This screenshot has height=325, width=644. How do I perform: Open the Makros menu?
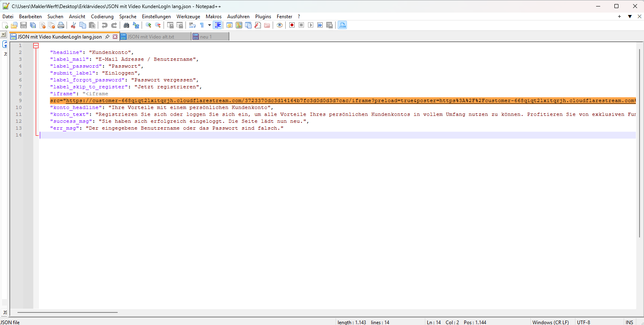(213, 17)
